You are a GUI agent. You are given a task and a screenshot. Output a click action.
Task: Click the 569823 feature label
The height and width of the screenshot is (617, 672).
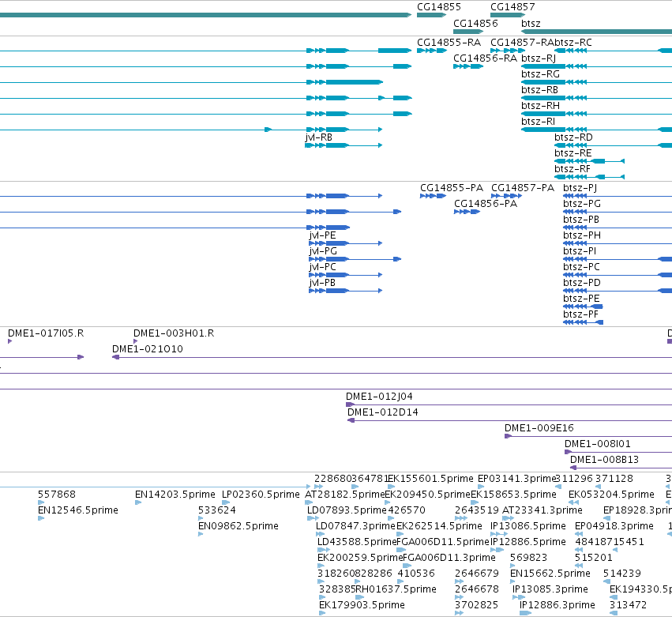coord(528,558)
